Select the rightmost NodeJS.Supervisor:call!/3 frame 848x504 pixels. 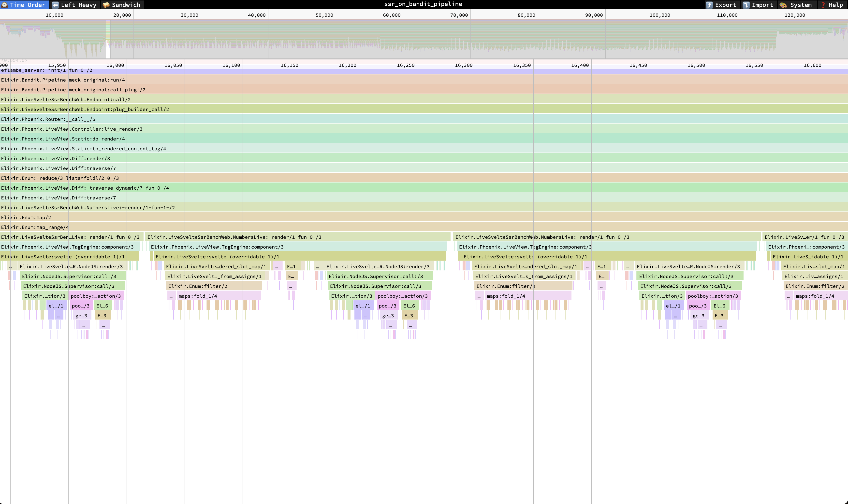coord(690,277)
